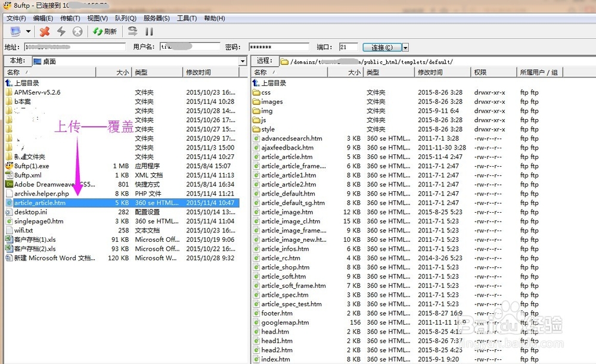Sort local files by 名称 column

pos(50,72)
